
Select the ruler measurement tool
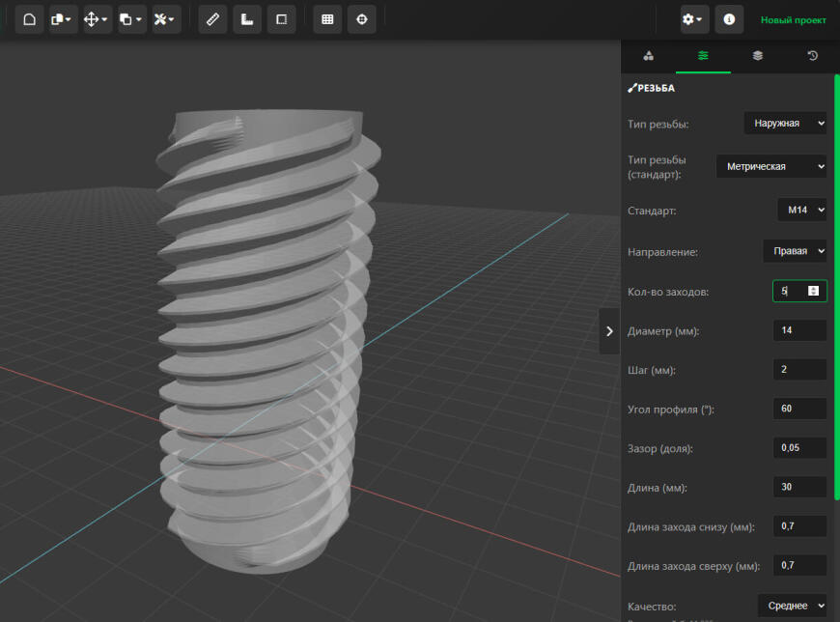pyautogui.click(x=212, y=20)
